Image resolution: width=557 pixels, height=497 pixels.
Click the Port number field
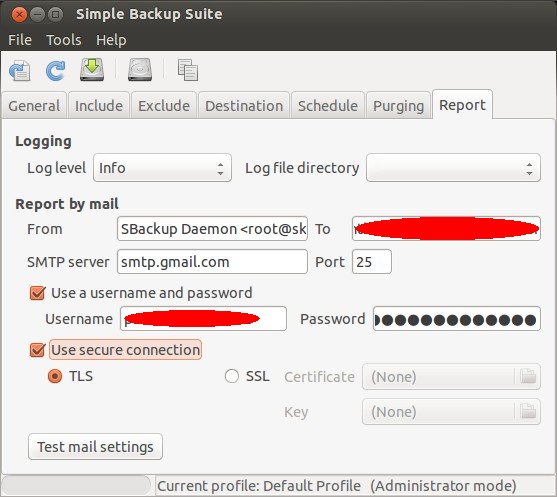click(372, 262)
